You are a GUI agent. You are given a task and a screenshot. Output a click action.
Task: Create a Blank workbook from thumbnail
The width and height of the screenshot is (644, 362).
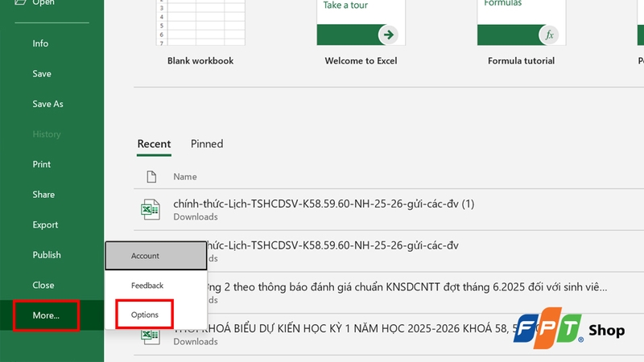(200, 23)
